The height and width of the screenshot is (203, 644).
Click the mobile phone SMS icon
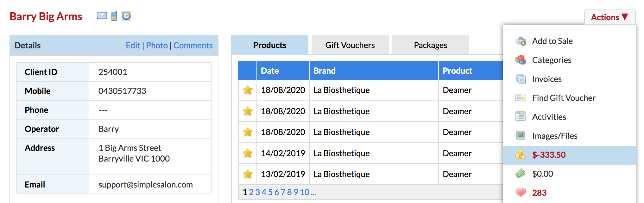coord(114,16)
